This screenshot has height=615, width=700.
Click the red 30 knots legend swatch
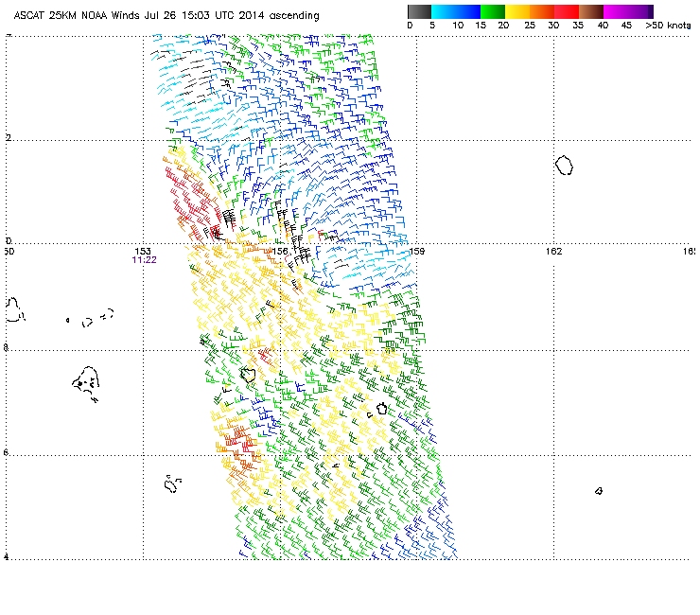(568, 11)
